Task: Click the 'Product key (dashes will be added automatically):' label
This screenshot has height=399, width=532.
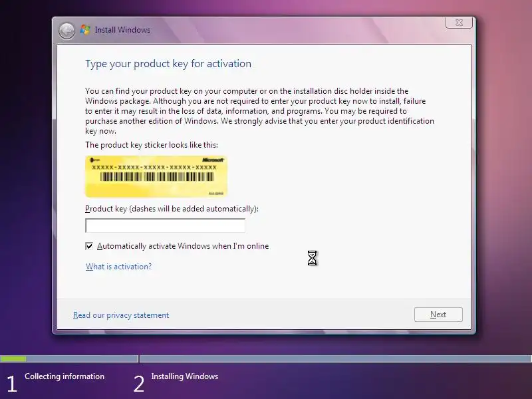Action: [x=172, y=209]
